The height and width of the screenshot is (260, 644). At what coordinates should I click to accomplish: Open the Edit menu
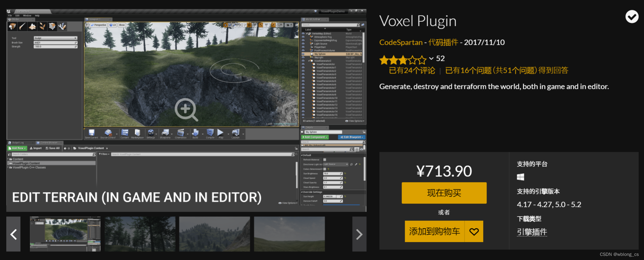coord(18,15)
